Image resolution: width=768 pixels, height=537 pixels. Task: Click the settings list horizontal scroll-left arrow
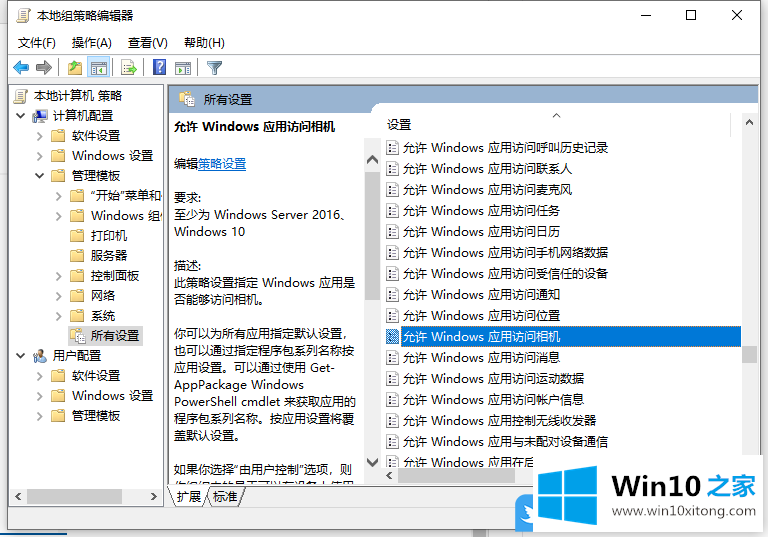coord(389,475)
